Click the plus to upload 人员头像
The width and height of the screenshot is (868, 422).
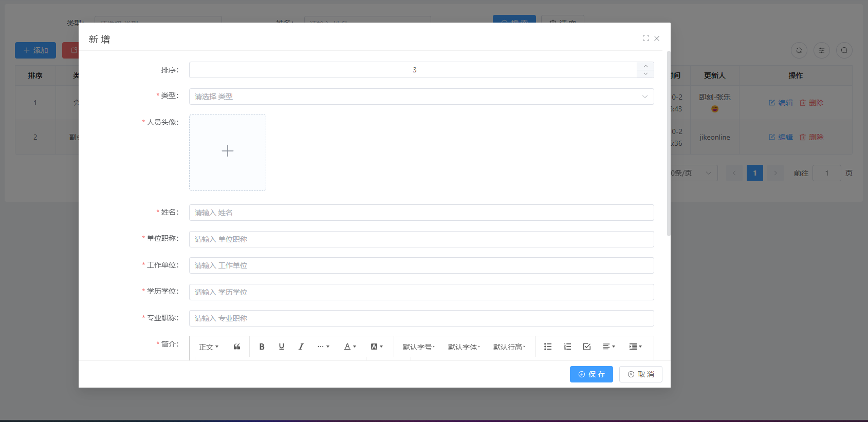tap(228, 151)
